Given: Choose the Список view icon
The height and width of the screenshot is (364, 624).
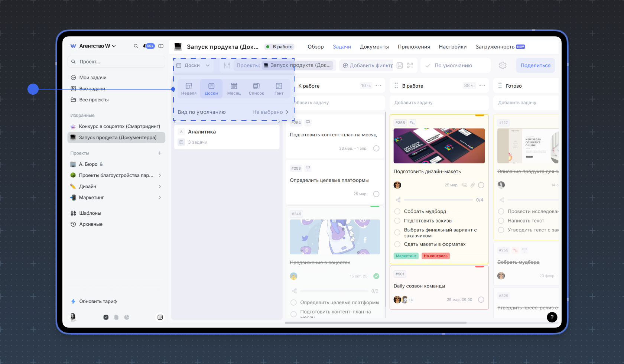Looking at the screenshot, I should (x=256, y=89).
